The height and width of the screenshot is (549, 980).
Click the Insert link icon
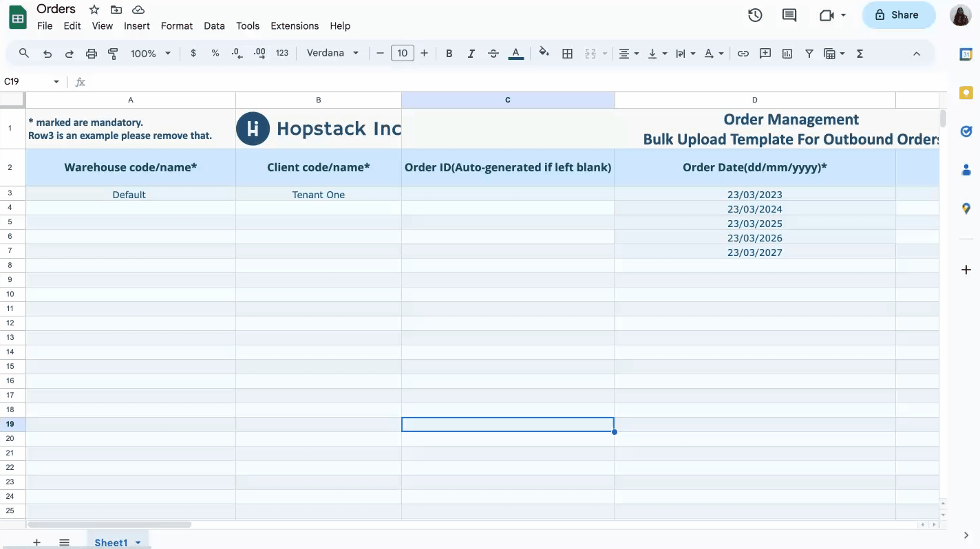point(743,54)
